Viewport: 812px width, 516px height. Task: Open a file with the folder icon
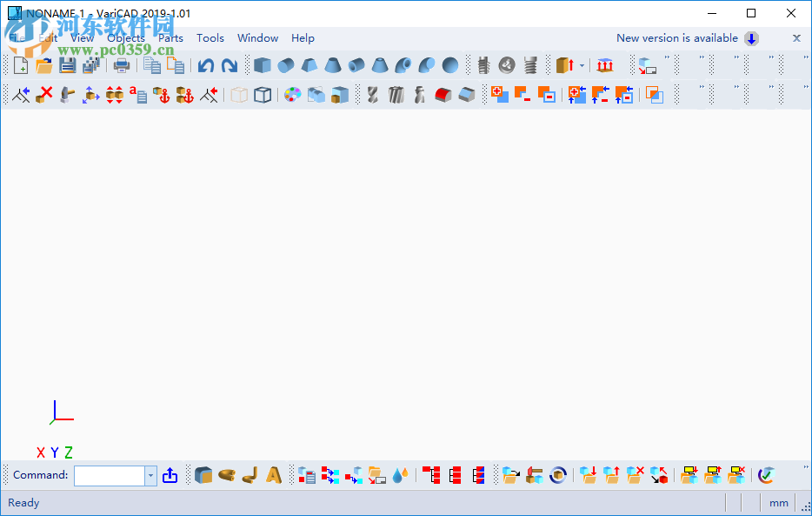[44, 66]
